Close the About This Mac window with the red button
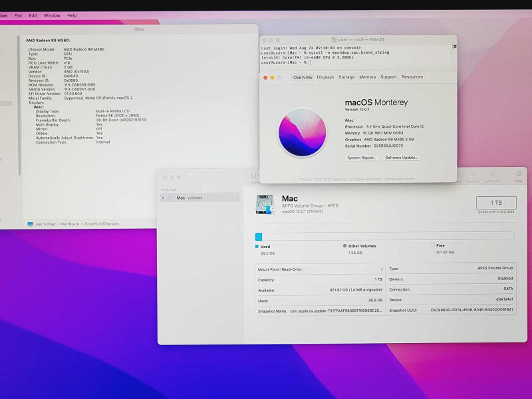Image resolution: width=532 pixels, height=399 pixels. click(265, 78)
